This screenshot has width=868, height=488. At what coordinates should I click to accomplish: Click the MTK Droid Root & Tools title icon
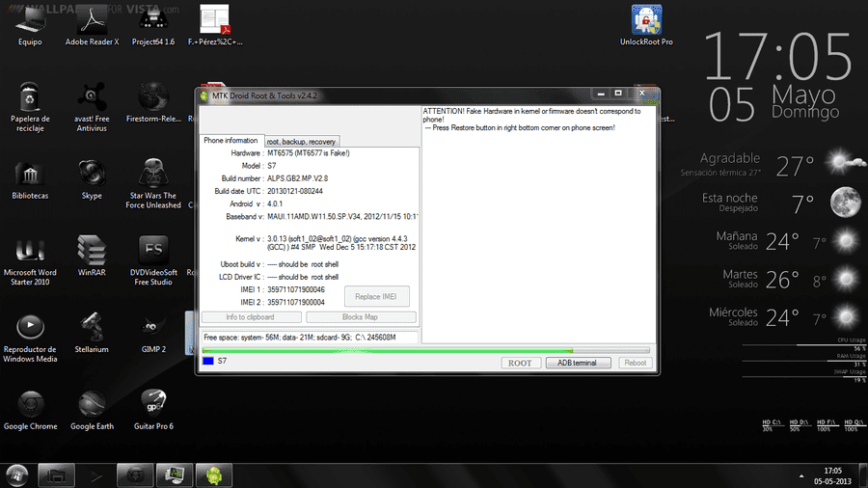point(203,95)
